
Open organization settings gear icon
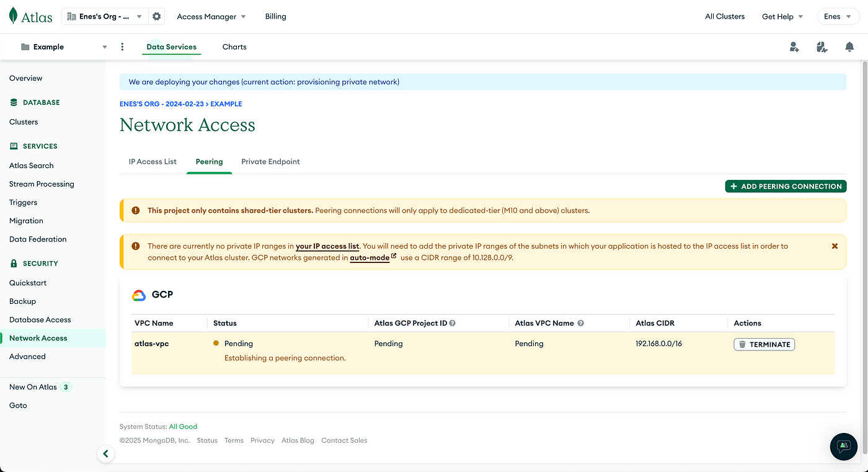[157, 17]
